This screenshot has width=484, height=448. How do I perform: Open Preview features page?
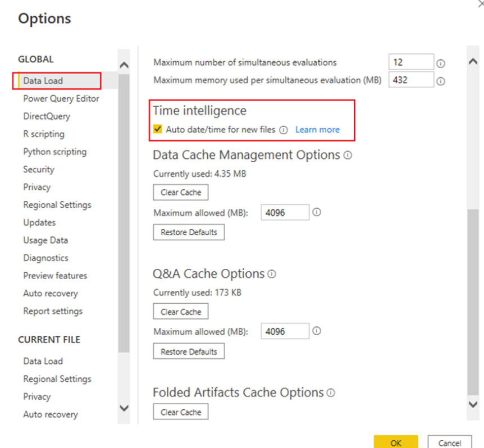tap(55, 276)
